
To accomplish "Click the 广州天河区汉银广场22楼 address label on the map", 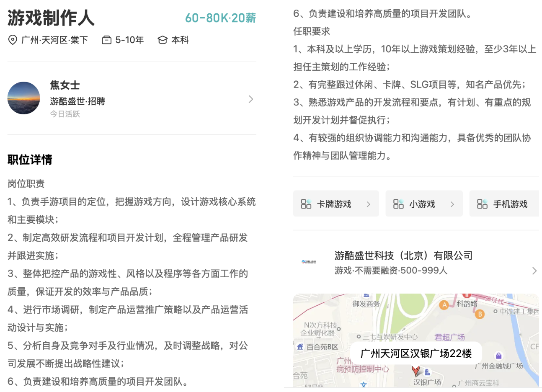I will (416, 353).
